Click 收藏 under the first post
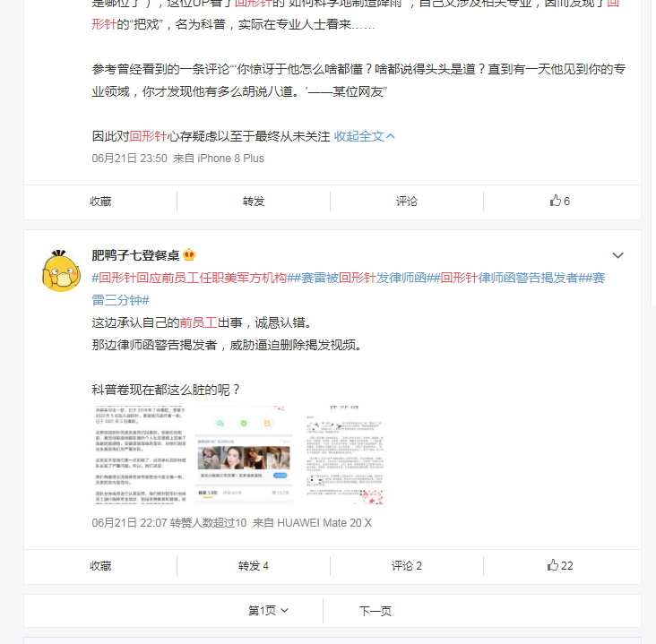656x644 pixels. tap(100, 202)
